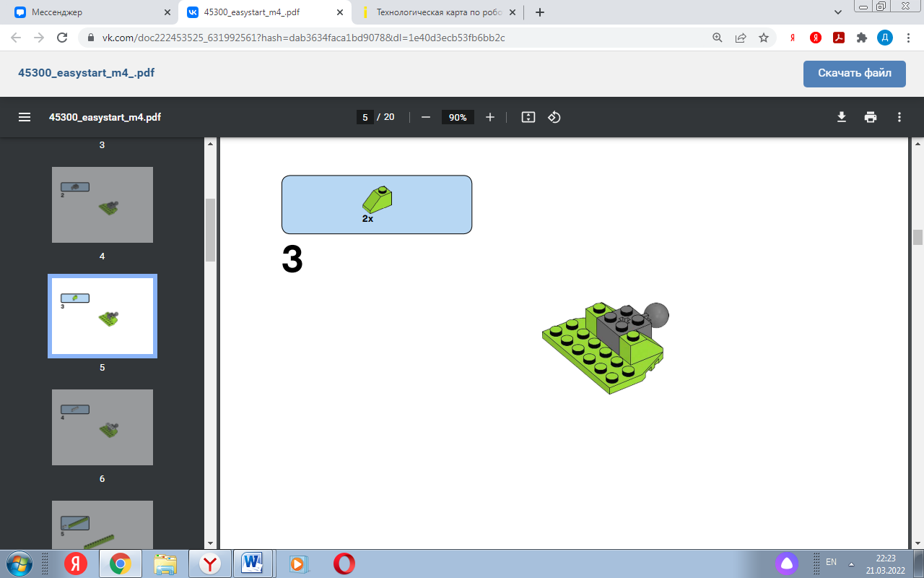
Task: Go forward in browser history
Action: pyautogui.click(x=39, y=38)
